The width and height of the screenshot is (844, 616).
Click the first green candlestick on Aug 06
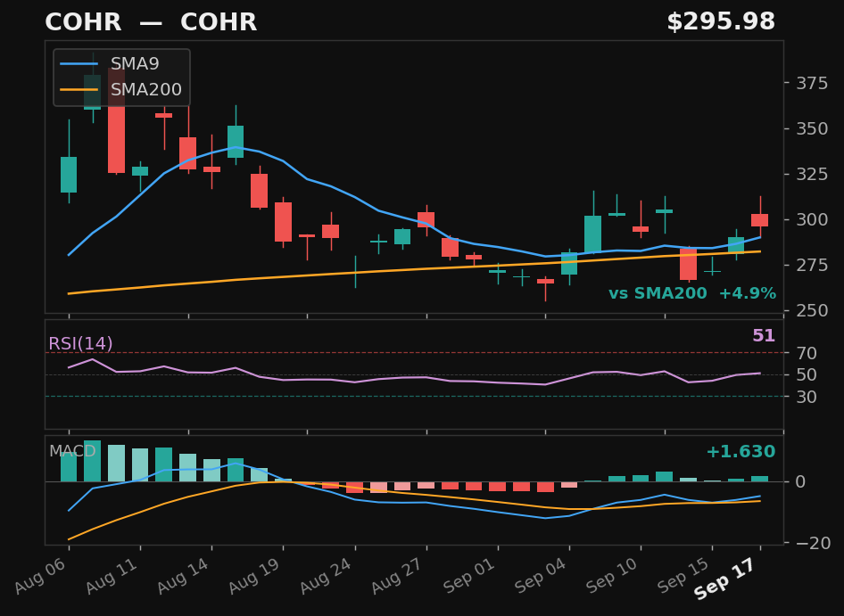tap(69, 175)
